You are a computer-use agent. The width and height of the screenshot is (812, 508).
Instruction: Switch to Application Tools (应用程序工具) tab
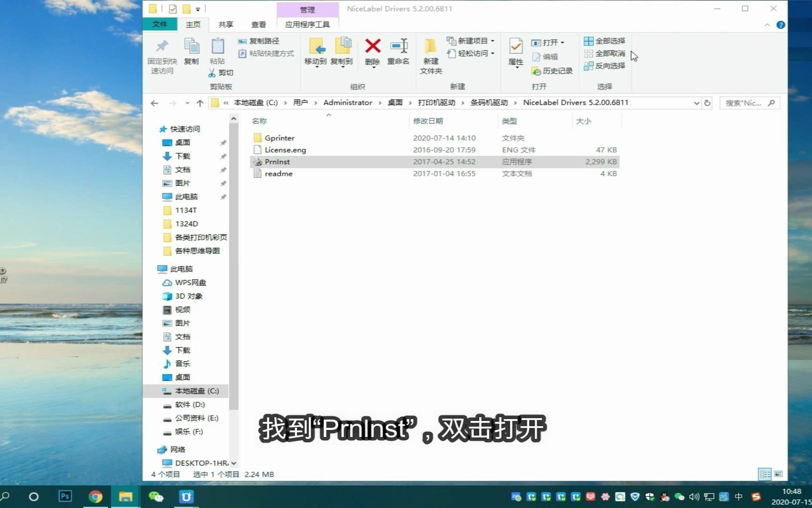[x=307, y=24]
